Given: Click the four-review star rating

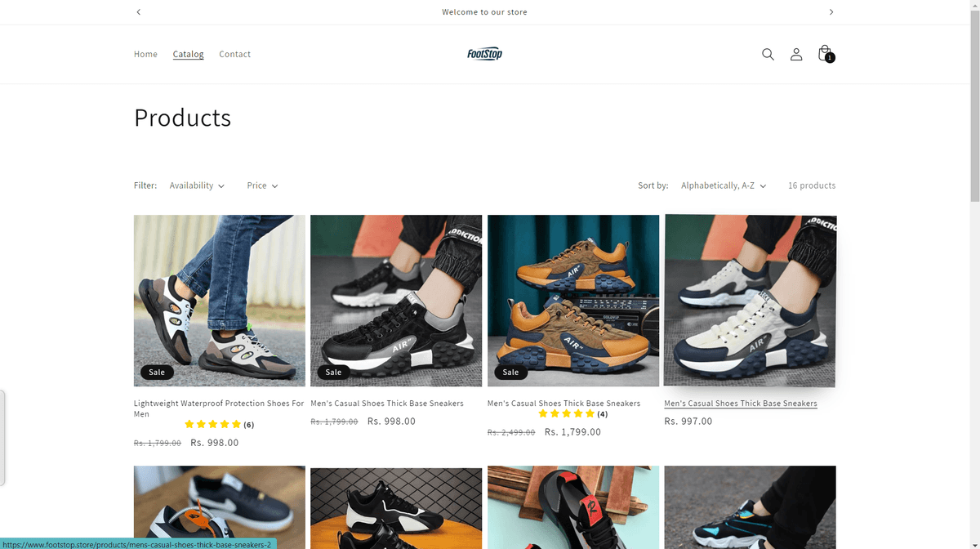Looking at the screenshot, I should (566, 414).
